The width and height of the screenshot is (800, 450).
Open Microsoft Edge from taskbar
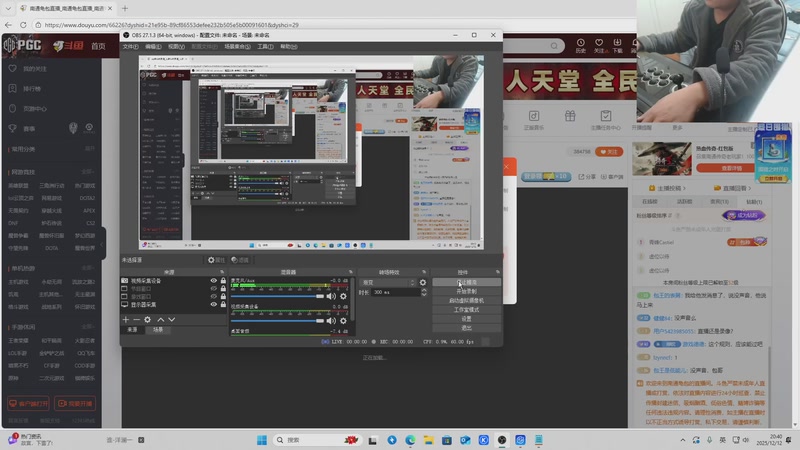pos(410,440)
